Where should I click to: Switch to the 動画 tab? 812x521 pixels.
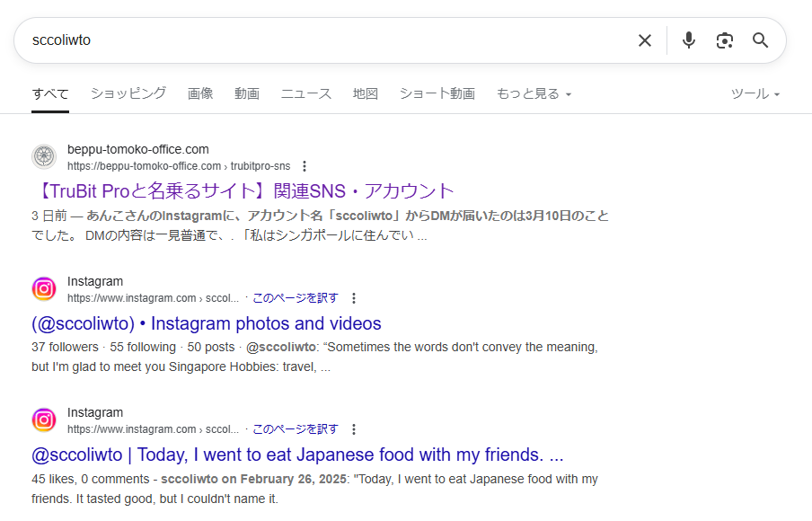(x=247, y=93)
